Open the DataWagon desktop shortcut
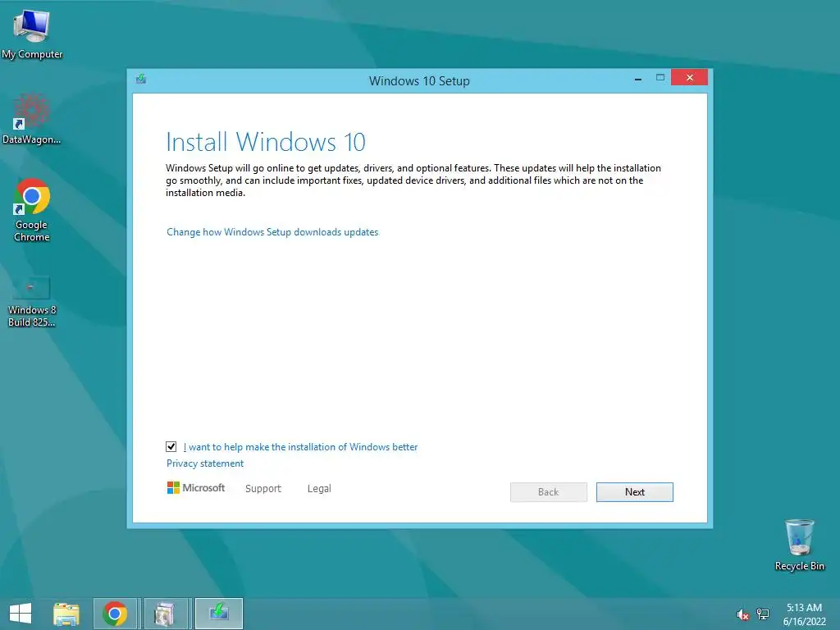Image resolution: width=840 pixels, height=630 pixels. click(32, 119)
